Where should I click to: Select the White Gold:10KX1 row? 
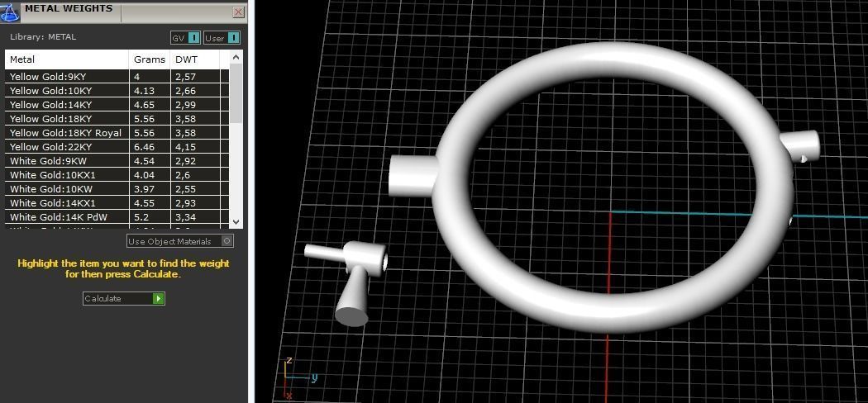pos(117,175)
